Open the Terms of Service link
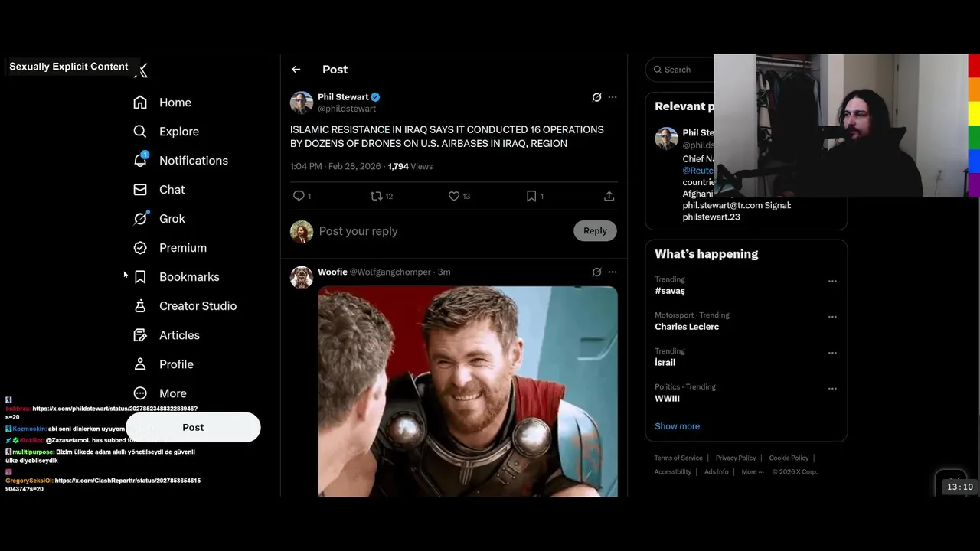 678,458
